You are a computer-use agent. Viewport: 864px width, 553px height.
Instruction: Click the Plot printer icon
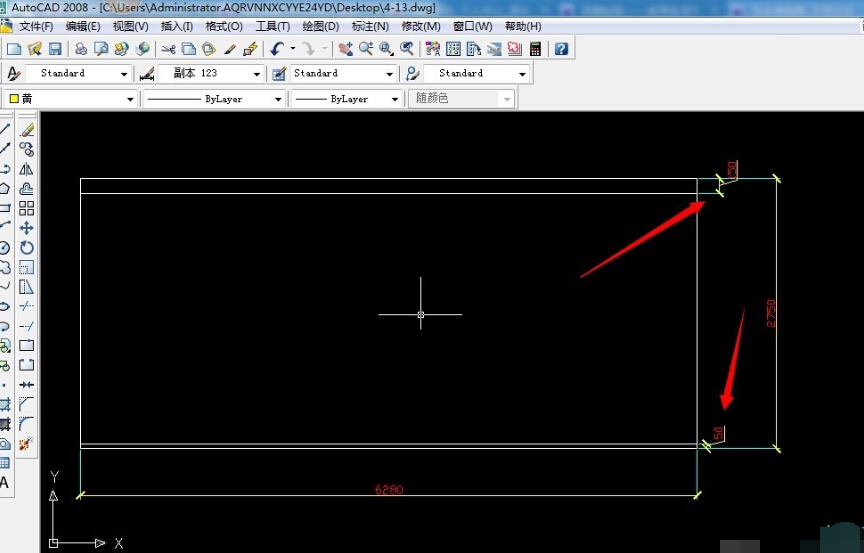tap(81, 49)
